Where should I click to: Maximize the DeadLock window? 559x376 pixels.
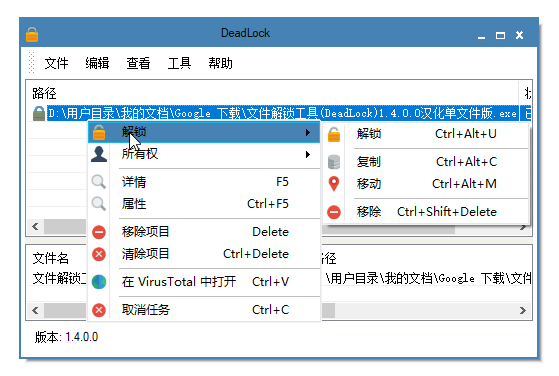[x=500, y=35]
